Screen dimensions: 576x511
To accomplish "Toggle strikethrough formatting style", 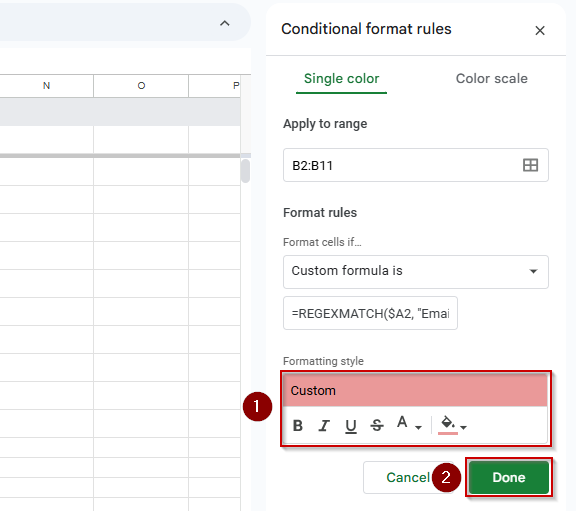I will [377, 426].
